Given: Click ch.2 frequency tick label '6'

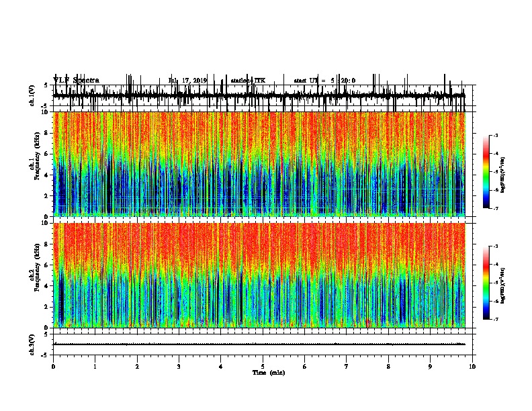Looking at the screenshot, I should pyautogui.click(x=46, y=265).
